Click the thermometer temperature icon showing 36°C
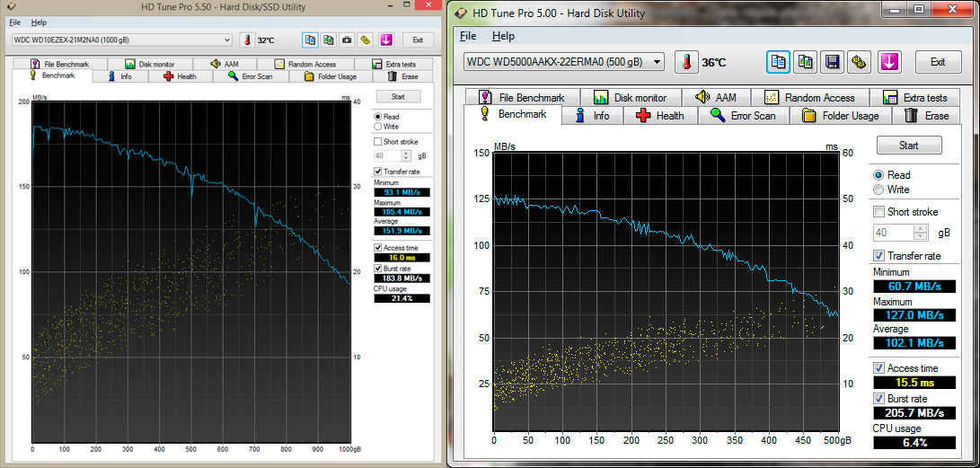Screen dimensions: 980x468 point(686,62)
